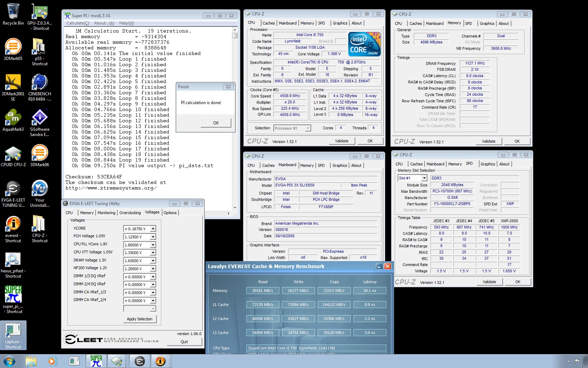The image size is (588, 368).
Task: Switch to Super PI in the taskbar
Action: (x=96, y=361)
